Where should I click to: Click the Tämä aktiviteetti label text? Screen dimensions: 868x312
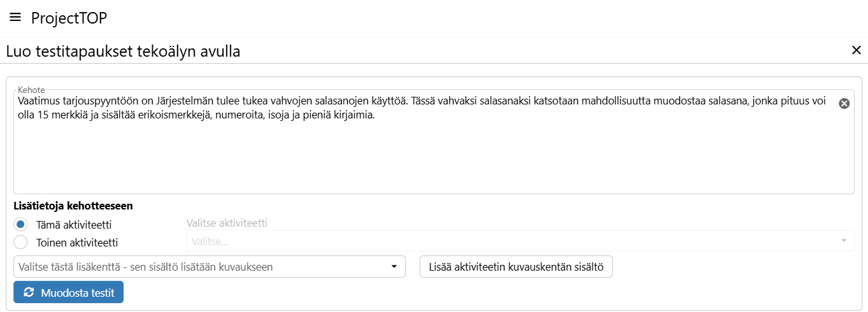74,225
